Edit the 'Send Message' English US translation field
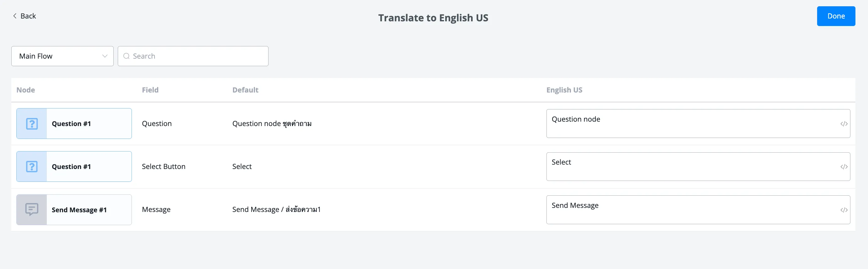The width and height of the screenshot is (868, 269). [x=698, y=210]
